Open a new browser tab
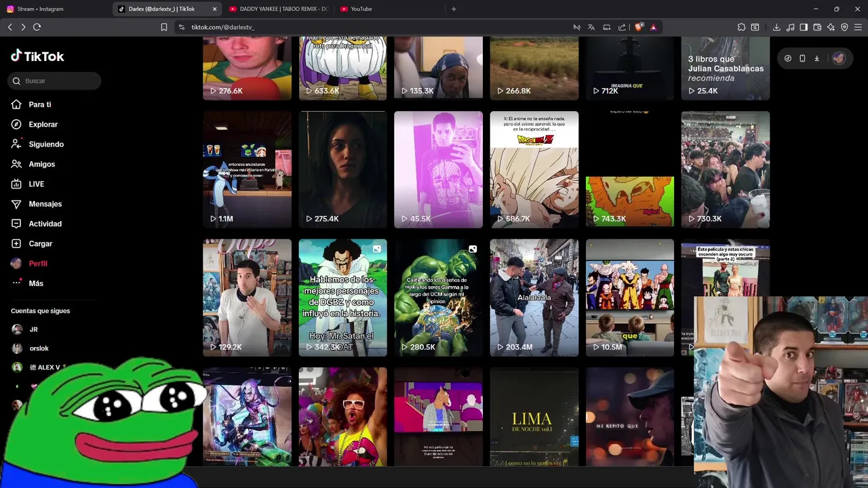868x488 pixels. pyautogui.click(x=454, y=9)
